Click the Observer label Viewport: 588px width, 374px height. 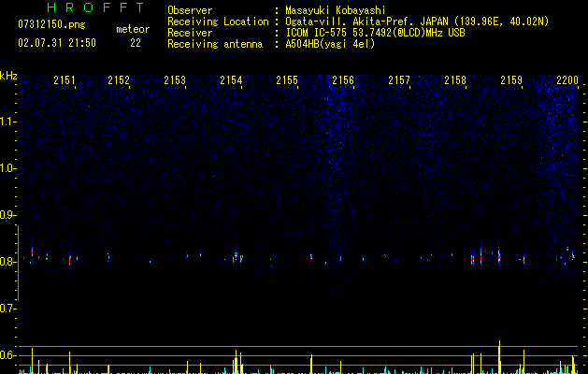(x=190, y=10)
